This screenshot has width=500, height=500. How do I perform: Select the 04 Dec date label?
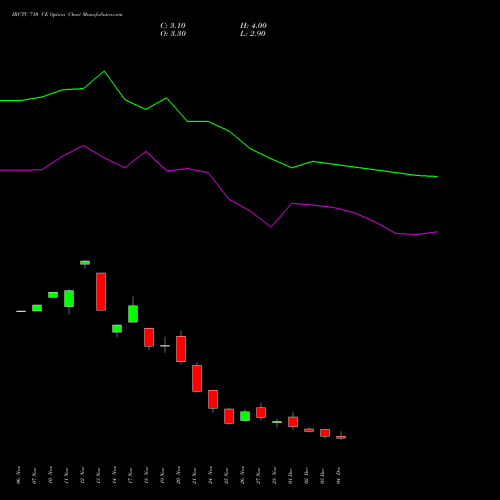tap(338, 475)
